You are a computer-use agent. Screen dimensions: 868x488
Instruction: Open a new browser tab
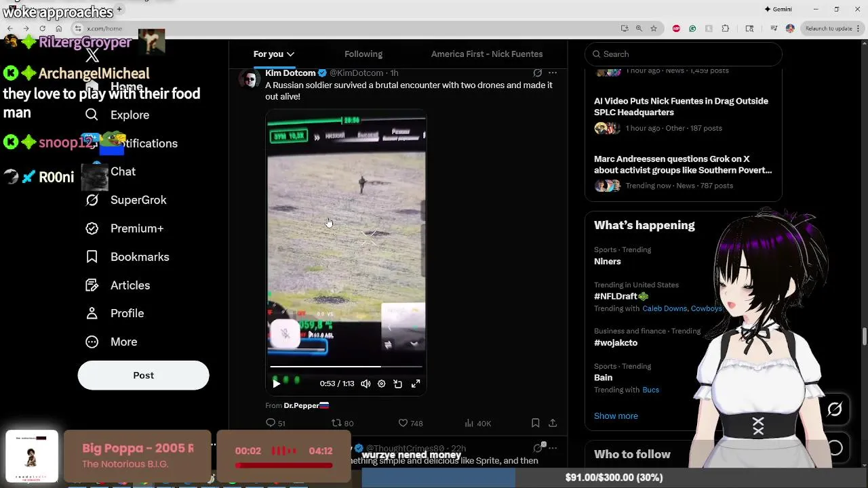pyautogui.click(x=119, y=9)
